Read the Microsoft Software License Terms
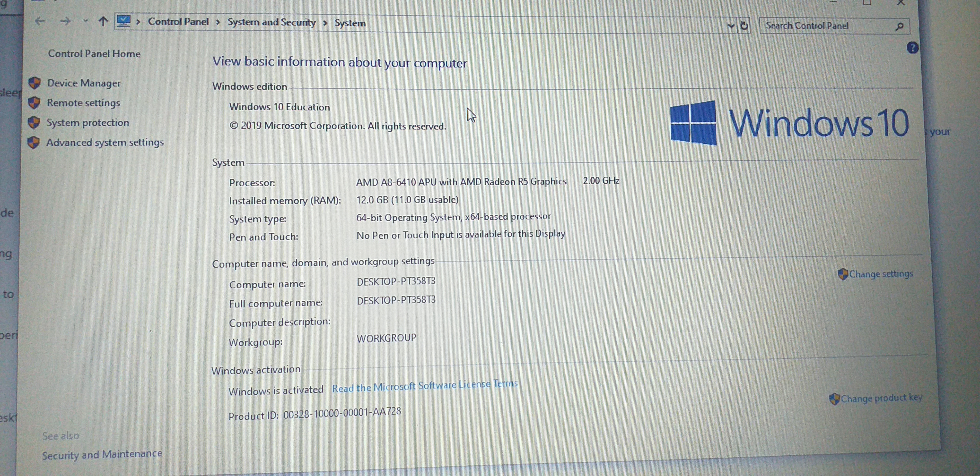The height and width of the screenshot is (476, 980). [x=425, y=385]
